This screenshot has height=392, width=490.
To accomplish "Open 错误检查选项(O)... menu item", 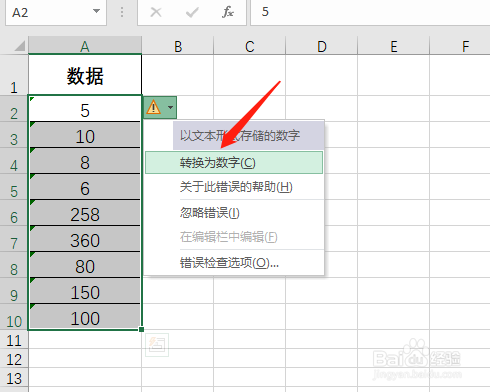I will (234, 263).
